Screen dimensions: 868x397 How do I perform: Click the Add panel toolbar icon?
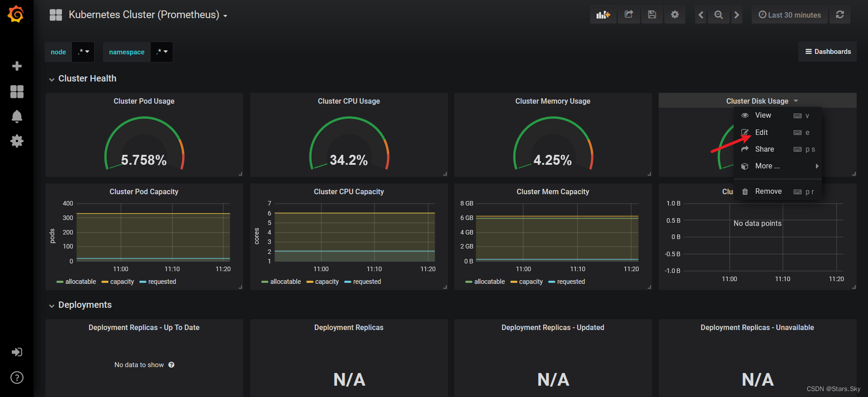[603, 15]
